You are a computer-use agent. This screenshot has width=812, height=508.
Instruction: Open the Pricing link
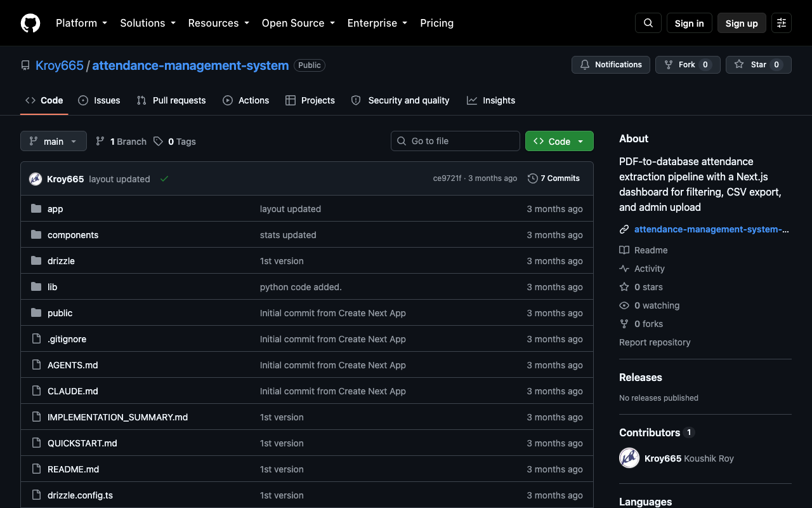coord(437,23)
